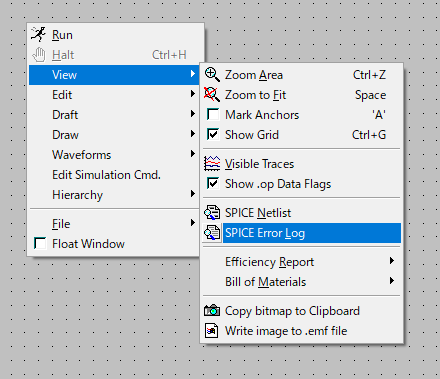The height and width of the screenshot is (379, 440).
Task: Expand the File submenu arrow
Action: point(193,223)
